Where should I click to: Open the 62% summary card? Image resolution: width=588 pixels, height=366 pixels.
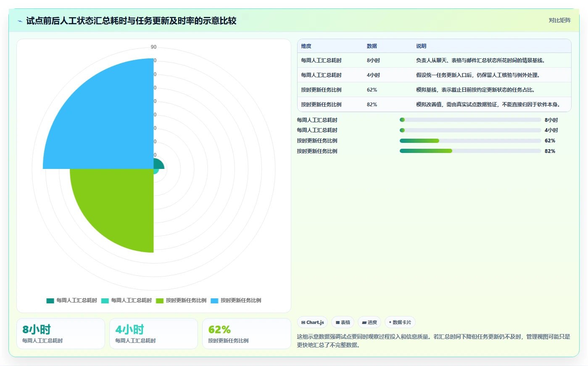[247, 334]
